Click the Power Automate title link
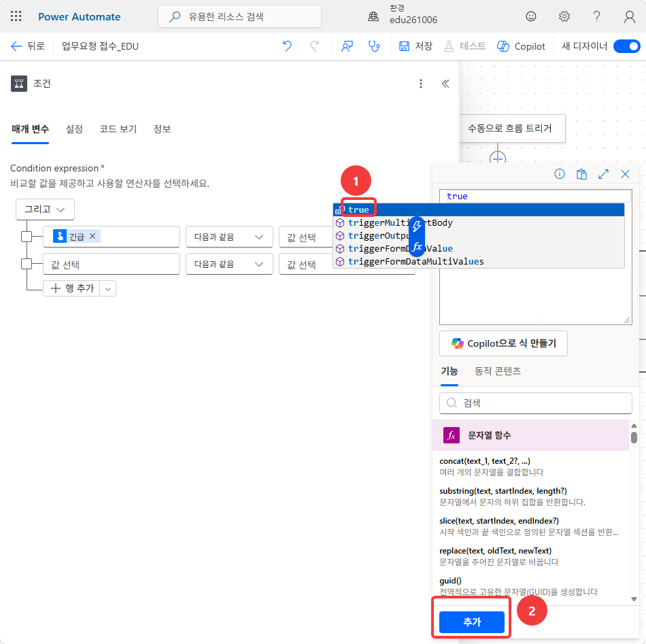The height and width of the screenshot is (644, 646). [79, 16]
